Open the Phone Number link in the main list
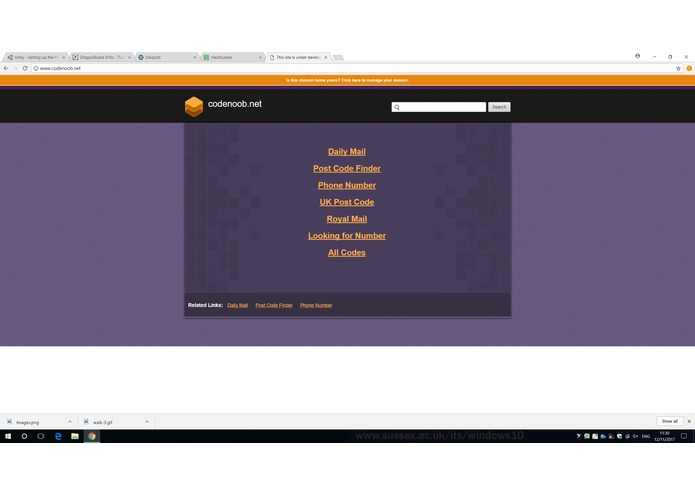 tap(347, 185)
